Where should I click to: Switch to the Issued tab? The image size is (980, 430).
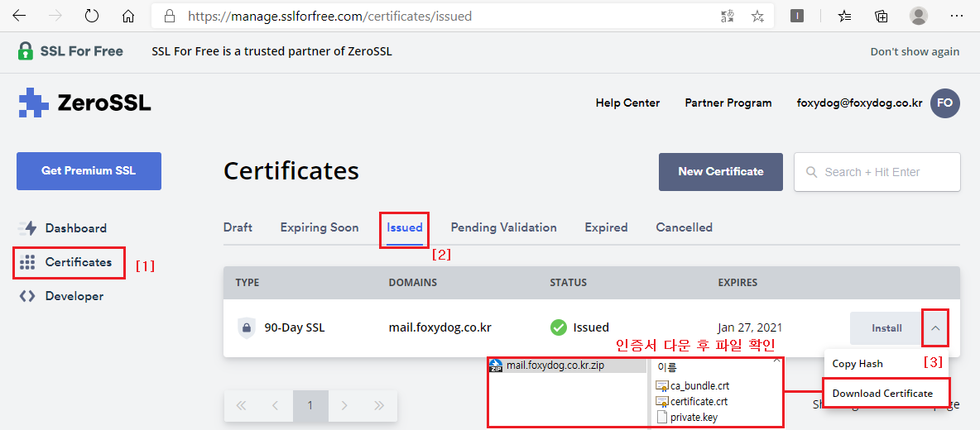pyautogui.click(x=405, y=227)
